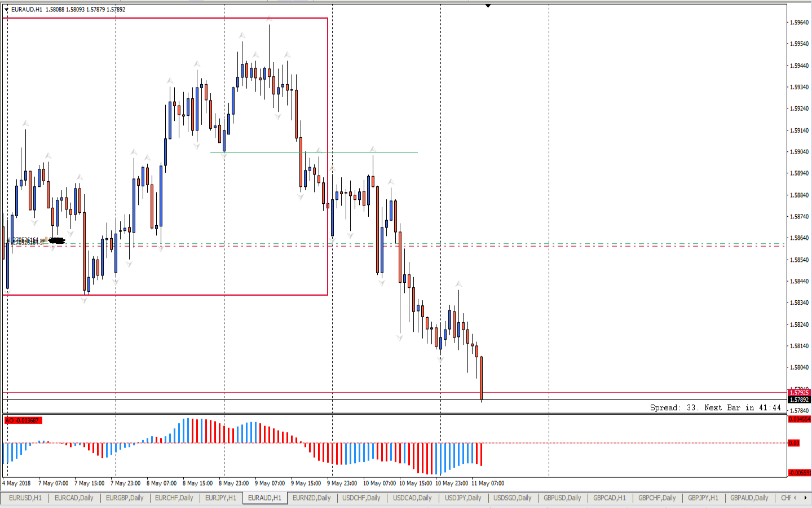The image size is (812, 508).
Task: Click the 1.59040 price scale value
Action: (799, 152)
